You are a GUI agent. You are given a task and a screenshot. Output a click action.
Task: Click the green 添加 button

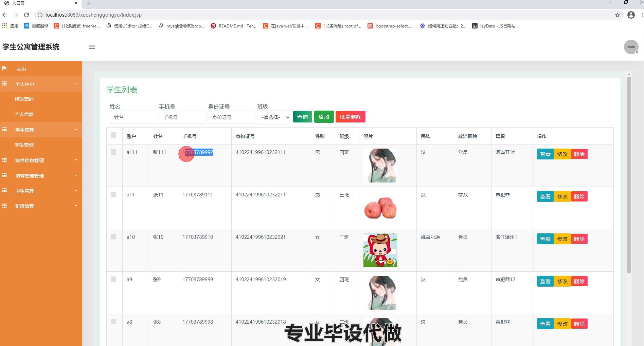[324, 117]
